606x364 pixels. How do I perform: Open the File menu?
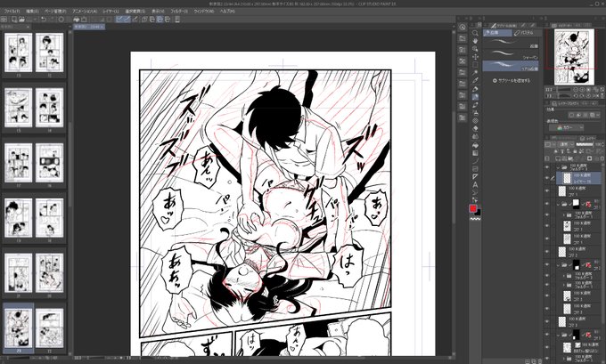(x=12, y=12)
